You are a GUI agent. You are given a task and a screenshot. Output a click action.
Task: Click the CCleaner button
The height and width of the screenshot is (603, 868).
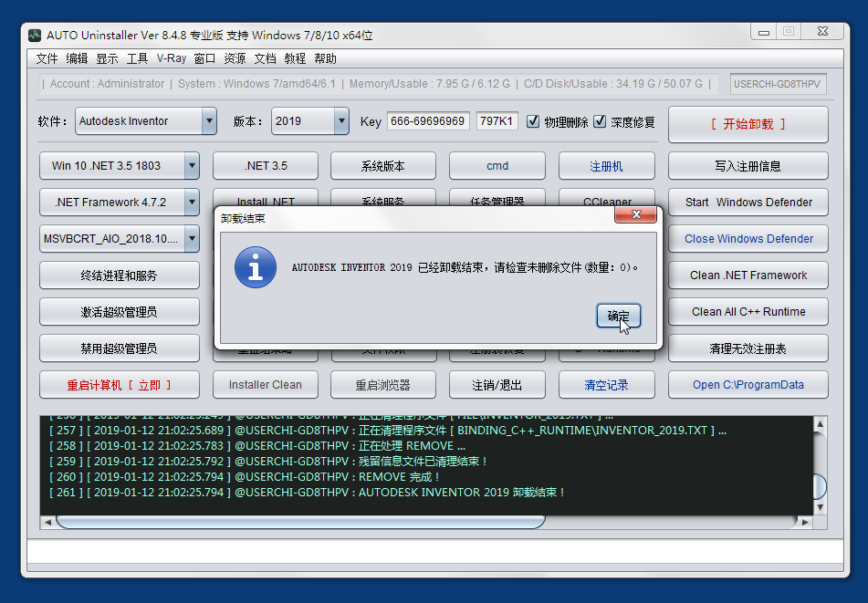click(x=607, y=199)
